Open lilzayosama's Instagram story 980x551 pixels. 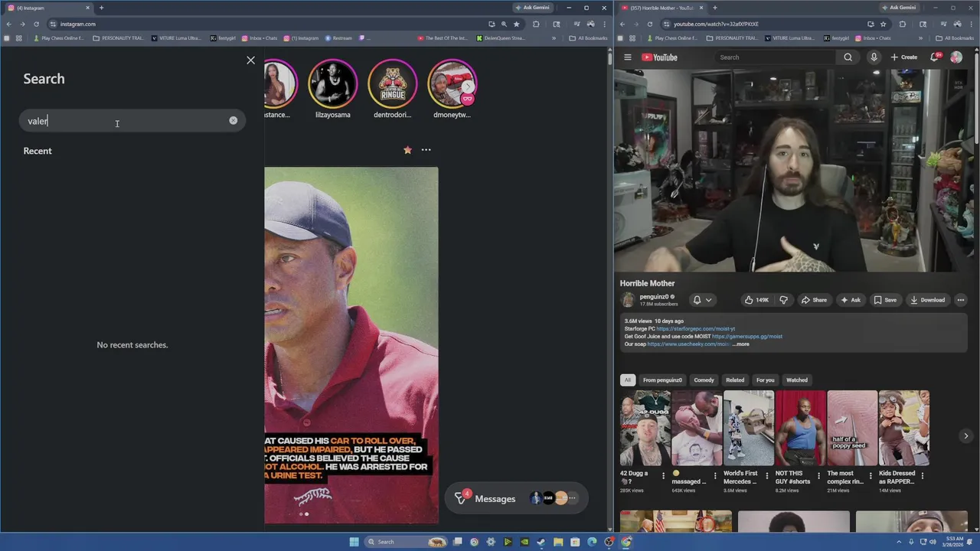click(332, 84)
